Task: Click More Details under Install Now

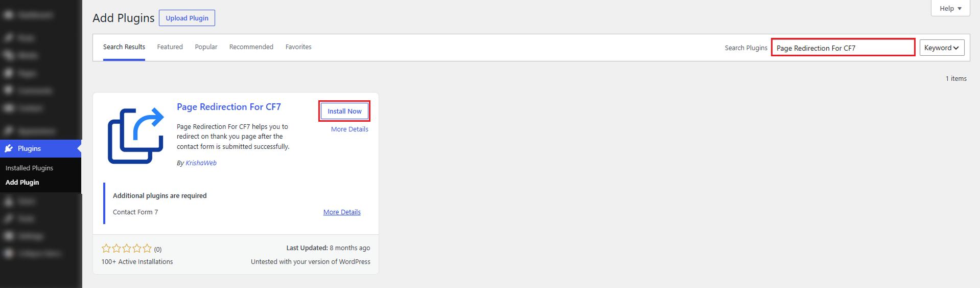Action: coord(349,129)
